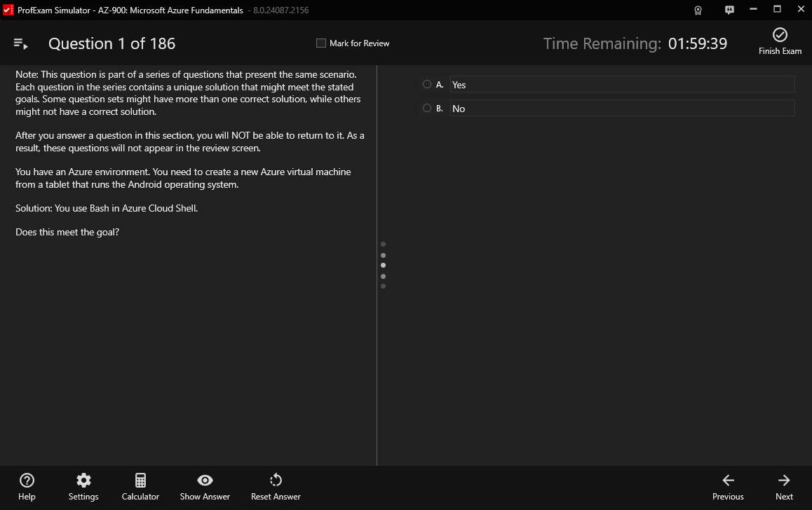This screenshot has height=510, width=812.
Task: Click 'Does this meet the goal?' text
Action: point(67,233)
